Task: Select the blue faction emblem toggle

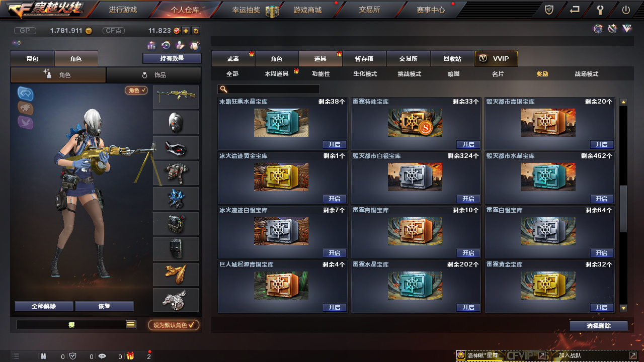Action: (26, 93)
